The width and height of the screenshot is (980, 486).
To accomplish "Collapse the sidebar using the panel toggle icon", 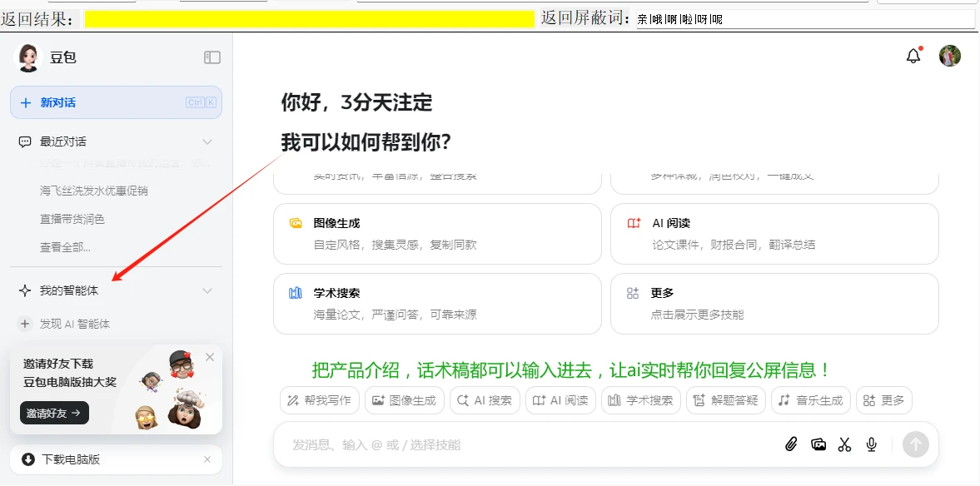I will [212, 57].
